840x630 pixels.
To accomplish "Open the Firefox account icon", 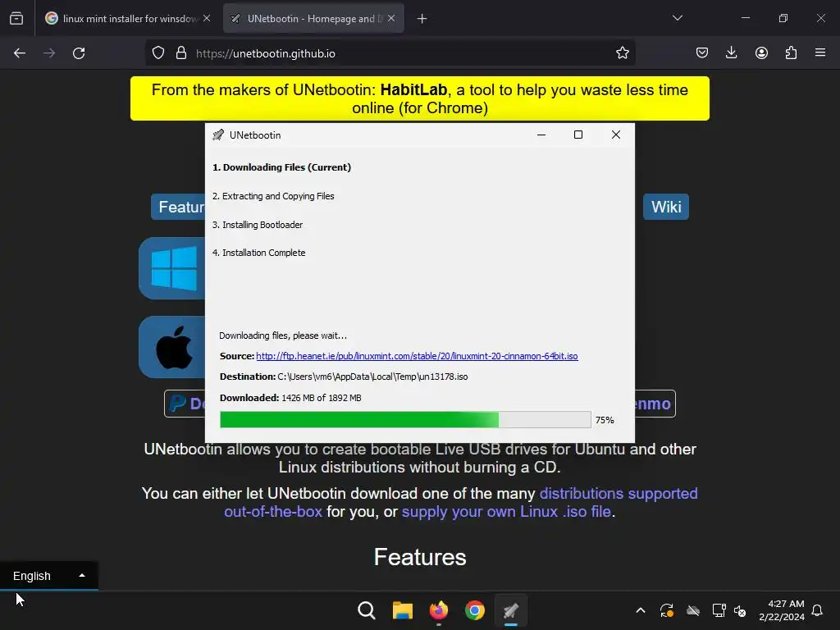I will tap(761, 53).
